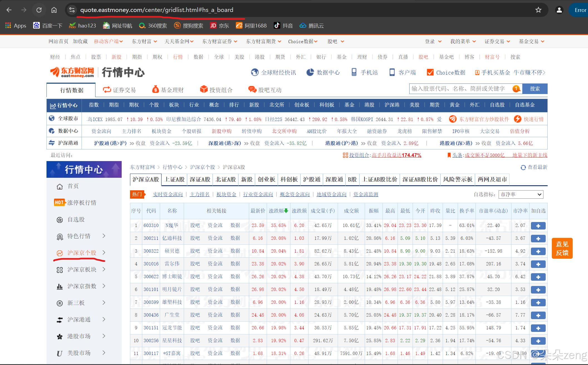
Task: Open stock name link 博士眼镜
Action: [172, 277]
